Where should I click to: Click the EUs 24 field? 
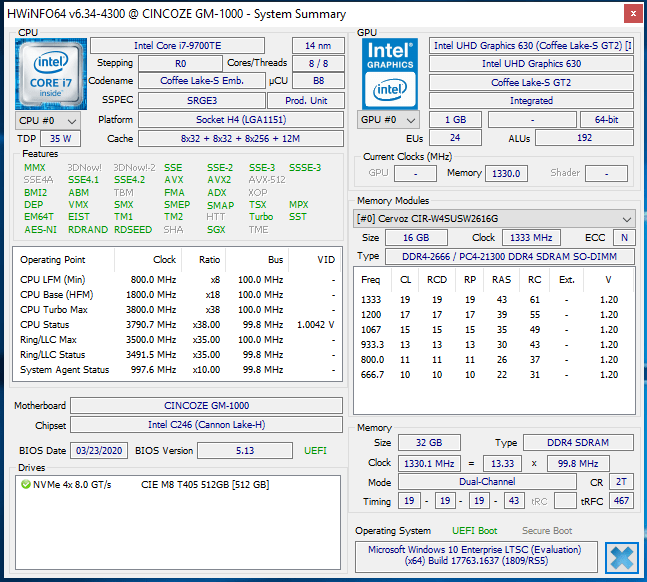click(x=455, y=138)
